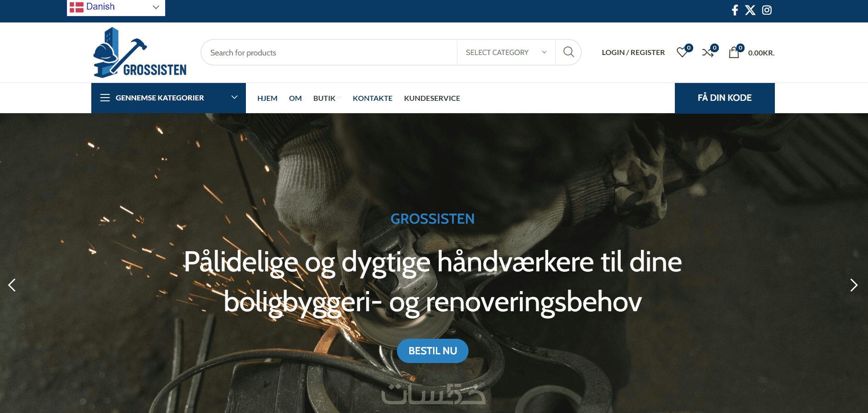The height and width of the screenshot is (413, 868).
Task: Open the Hjem menu item
Action: (267, 98)
